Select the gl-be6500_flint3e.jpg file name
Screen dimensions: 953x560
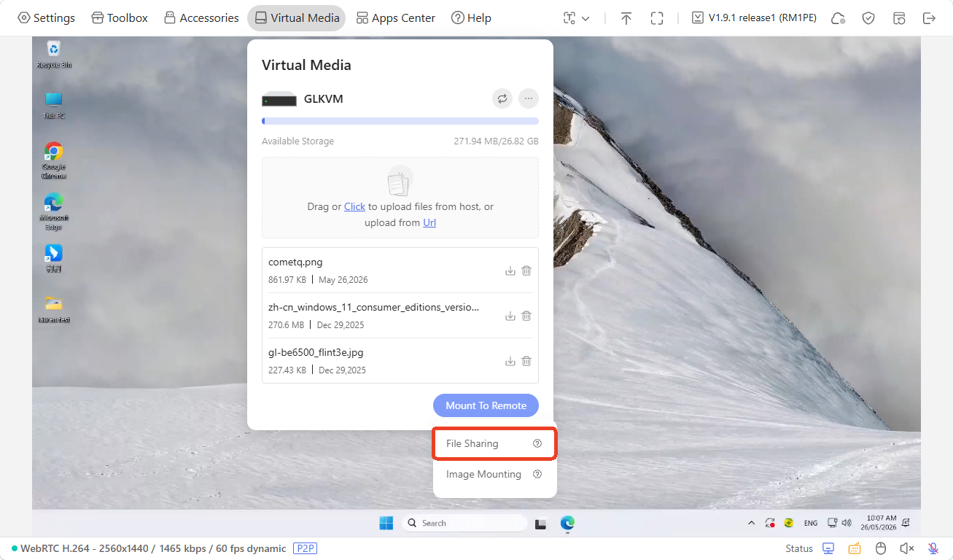click(316, 352)
